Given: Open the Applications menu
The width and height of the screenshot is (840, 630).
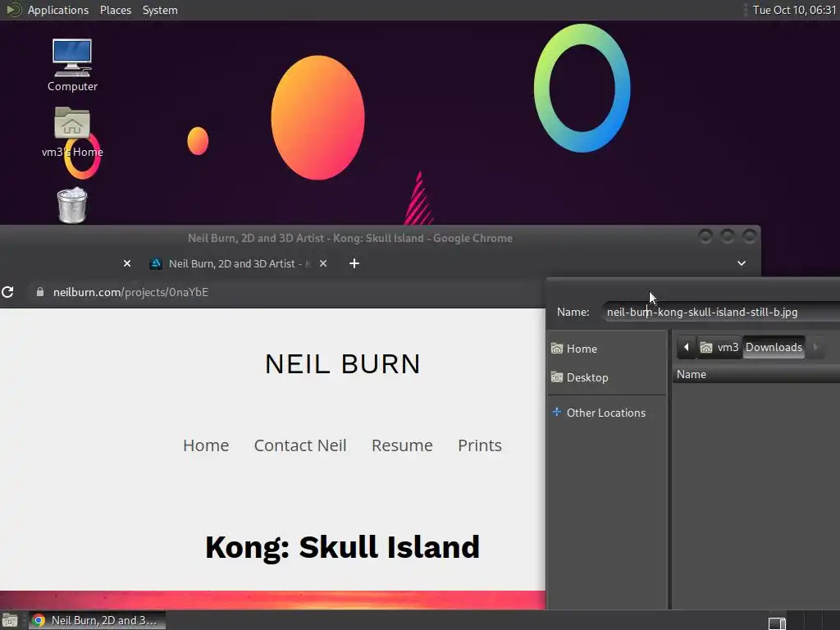Looking at the screenshot, I should tap(58, 10).
